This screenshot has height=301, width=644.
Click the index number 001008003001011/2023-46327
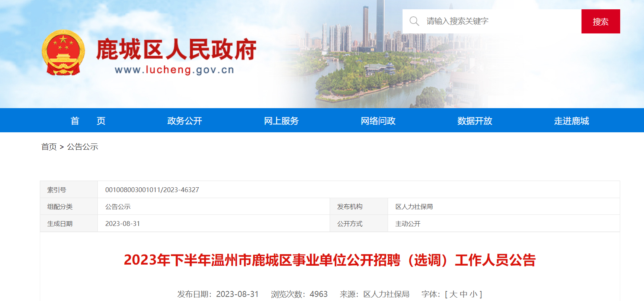click(x=152, y=190)
